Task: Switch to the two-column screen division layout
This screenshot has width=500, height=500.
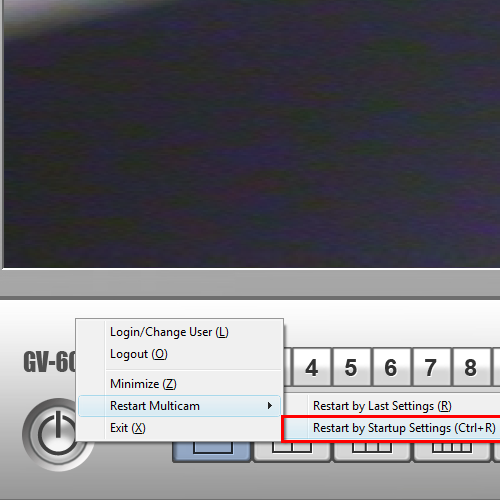Action: pyautogui.click(x=292, y=451)
